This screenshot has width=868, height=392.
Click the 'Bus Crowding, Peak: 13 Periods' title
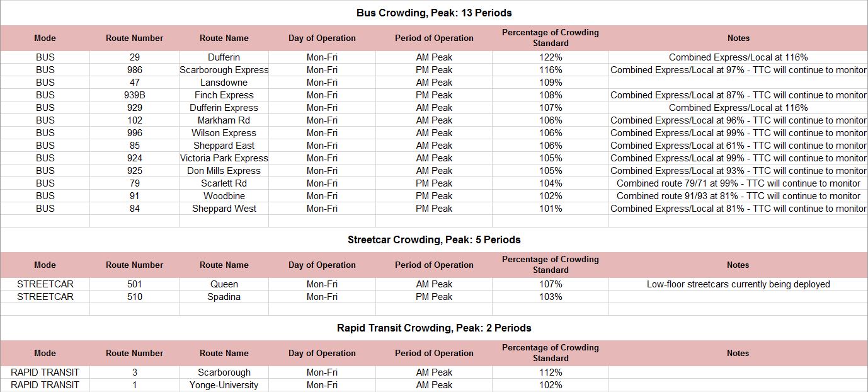point(434,13)
